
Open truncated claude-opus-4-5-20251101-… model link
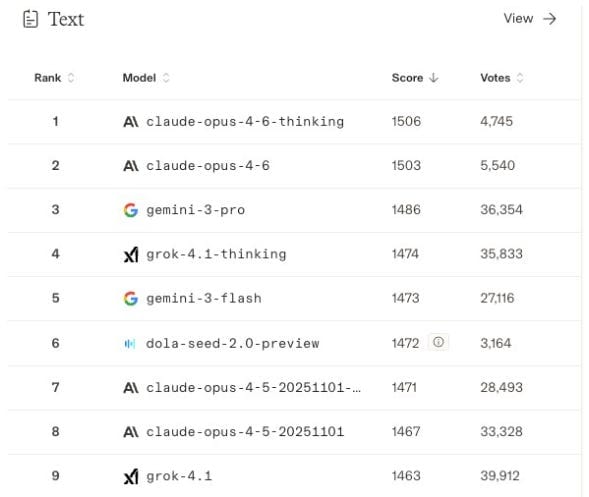pos(253,388)
